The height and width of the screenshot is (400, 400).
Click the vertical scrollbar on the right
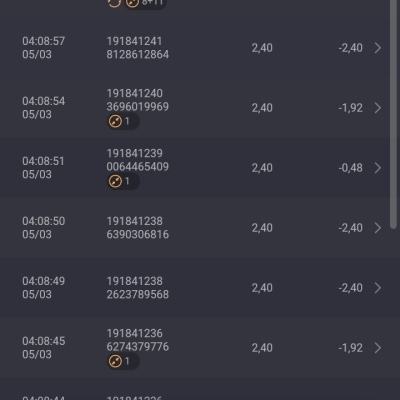393,113
